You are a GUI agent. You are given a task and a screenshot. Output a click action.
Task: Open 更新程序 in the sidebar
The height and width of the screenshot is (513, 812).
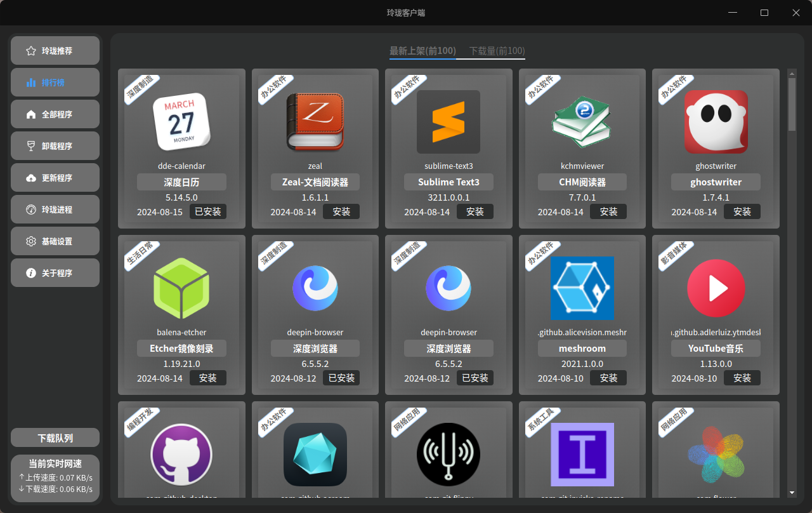pyautogui.click(x=55, y=178)
